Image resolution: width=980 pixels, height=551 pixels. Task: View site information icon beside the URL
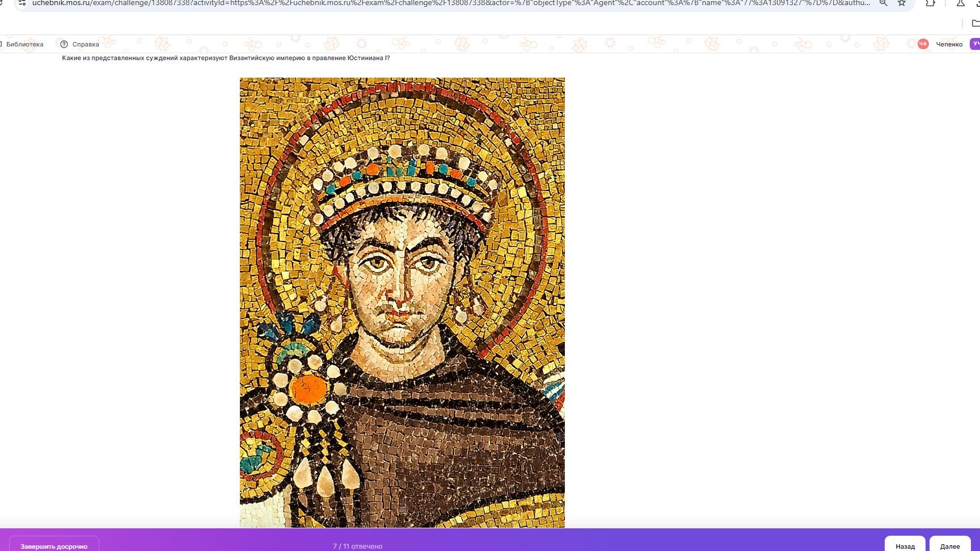[22, 3]
